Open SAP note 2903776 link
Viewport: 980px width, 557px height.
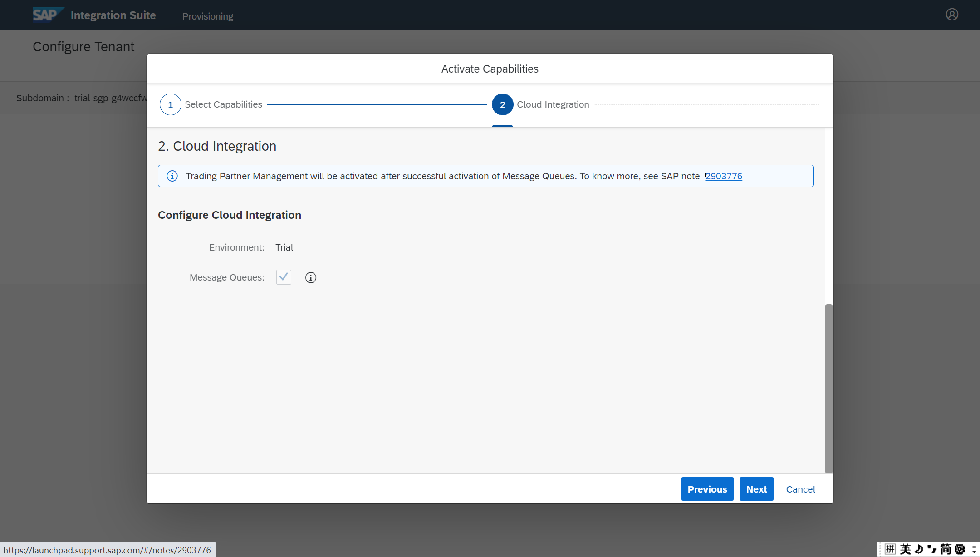pyautogui.click(x=724, y=176)
